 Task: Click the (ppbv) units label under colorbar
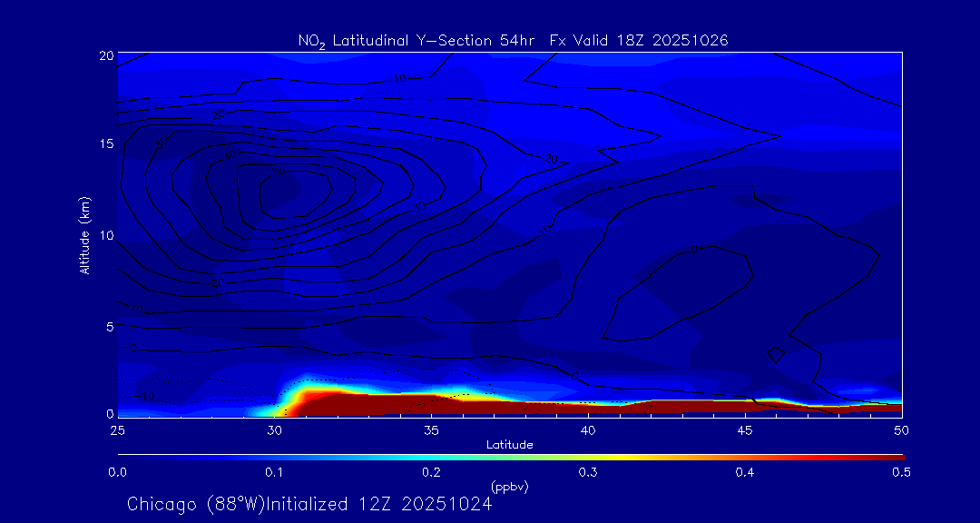tap(509, 487)
